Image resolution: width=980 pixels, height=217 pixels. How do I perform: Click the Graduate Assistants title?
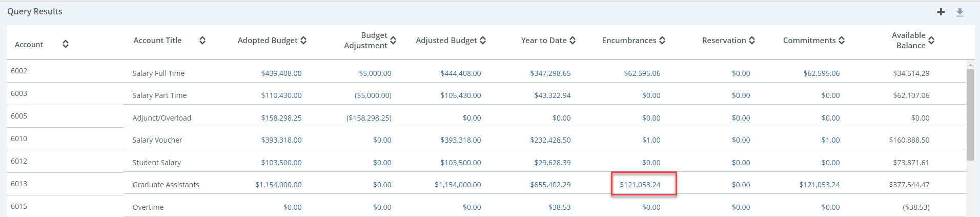(x=166, y=185)
